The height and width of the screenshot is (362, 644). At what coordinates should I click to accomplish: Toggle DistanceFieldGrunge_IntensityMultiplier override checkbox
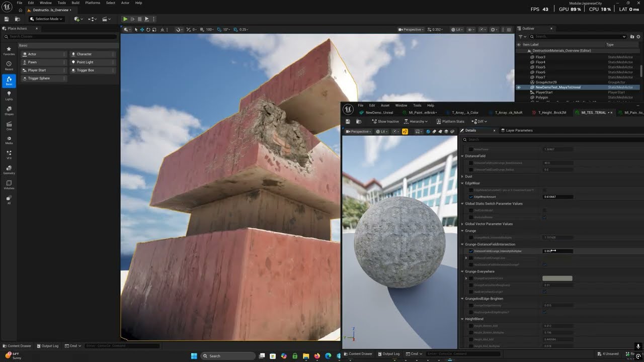471,251
